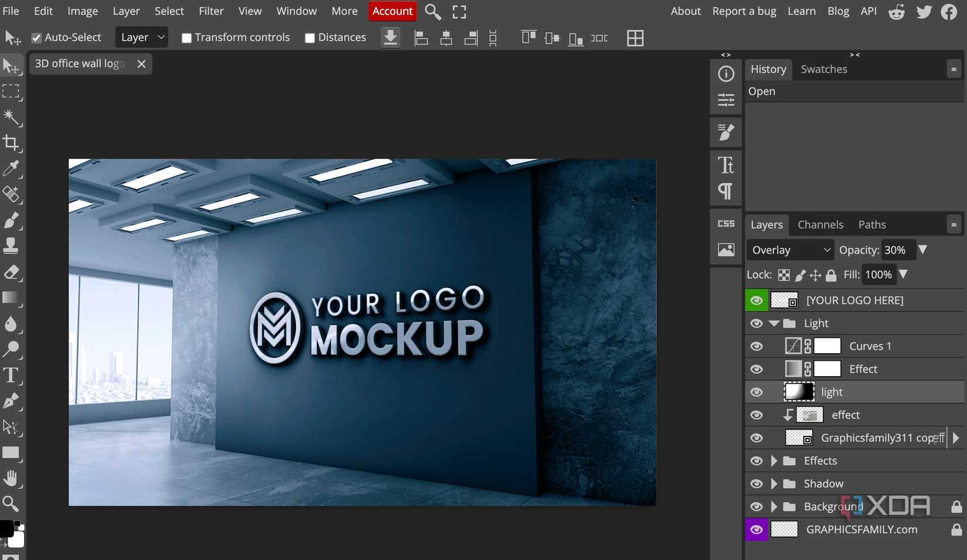Image resolution: width=967 pixels, height=560 pixels.
Task: Click the foreground color swatch
Action: coord(7,528)
